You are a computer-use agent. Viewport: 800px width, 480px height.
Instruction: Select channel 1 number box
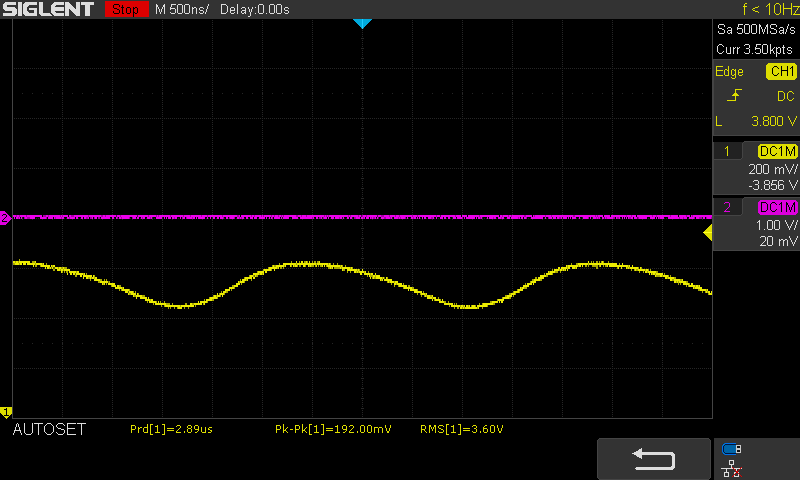click(x=727, y=151)
